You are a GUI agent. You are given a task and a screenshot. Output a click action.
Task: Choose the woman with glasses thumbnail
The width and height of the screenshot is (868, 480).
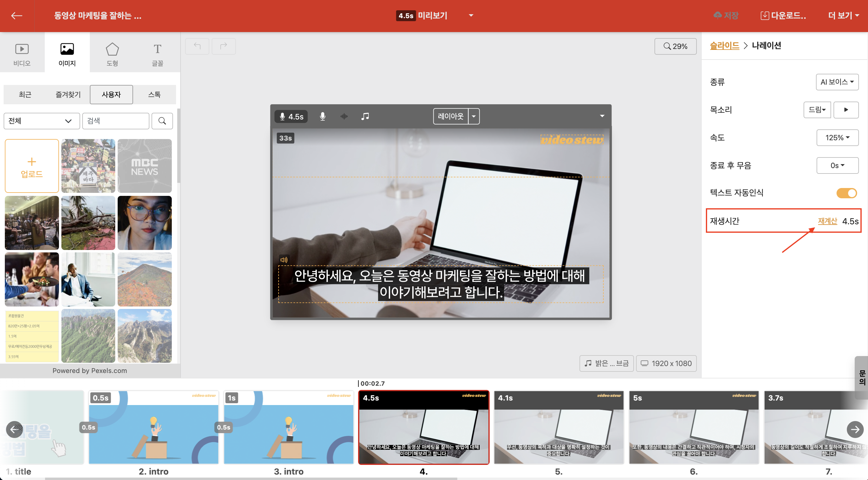[145, 223]
